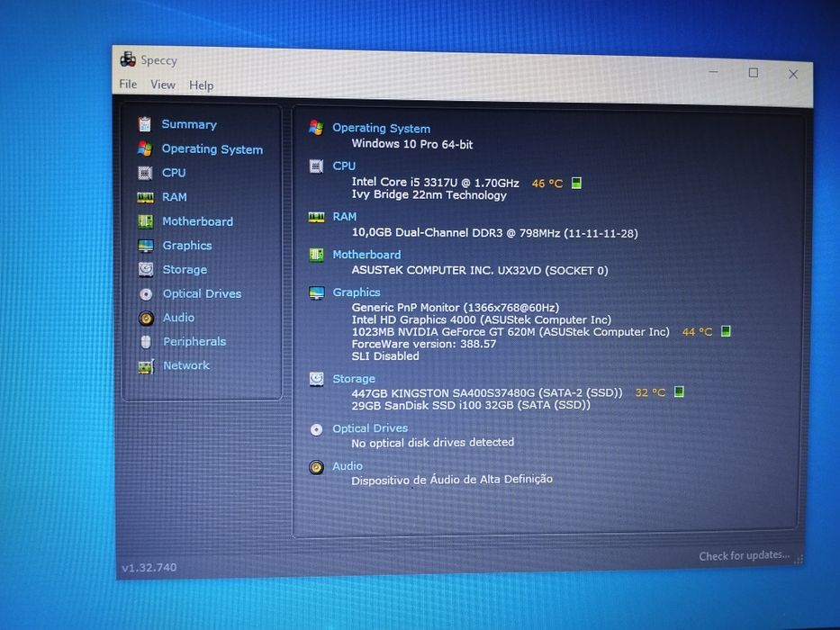
Task: Click the RAM heading link in summary
Action: 345,217
